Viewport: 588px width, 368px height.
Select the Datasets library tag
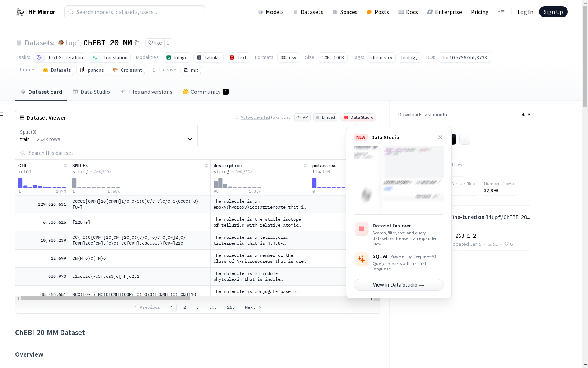click(x=57, y=70)
